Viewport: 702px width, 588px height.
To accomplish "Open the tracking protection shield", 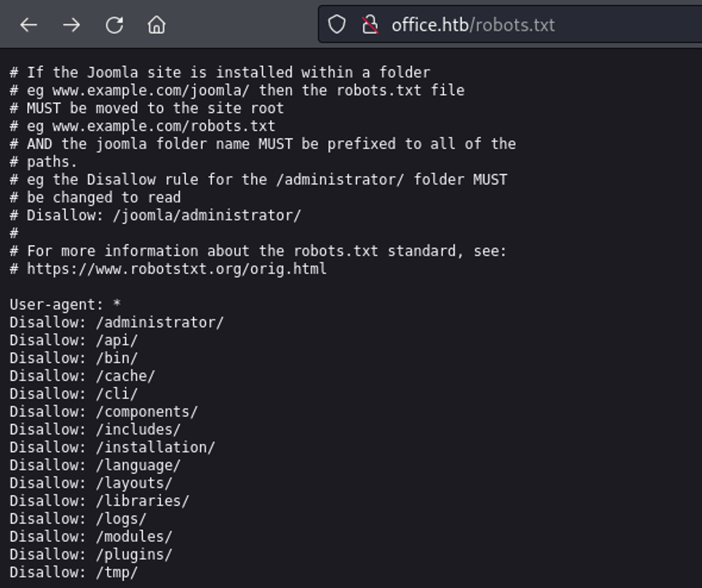I will (x=337, y=25).
